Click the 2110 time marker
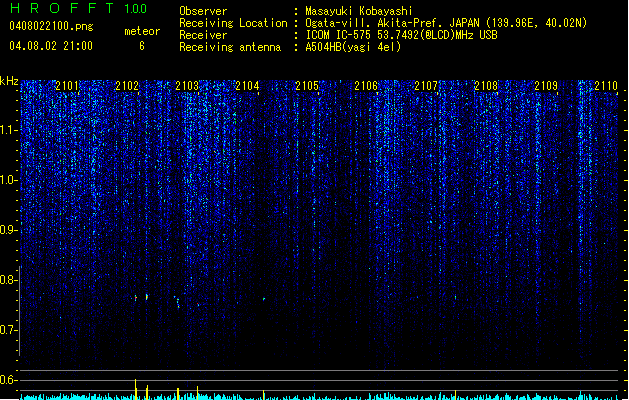This screenshot has width=629, height=400. pyautogui.click(x=606, y=86)
